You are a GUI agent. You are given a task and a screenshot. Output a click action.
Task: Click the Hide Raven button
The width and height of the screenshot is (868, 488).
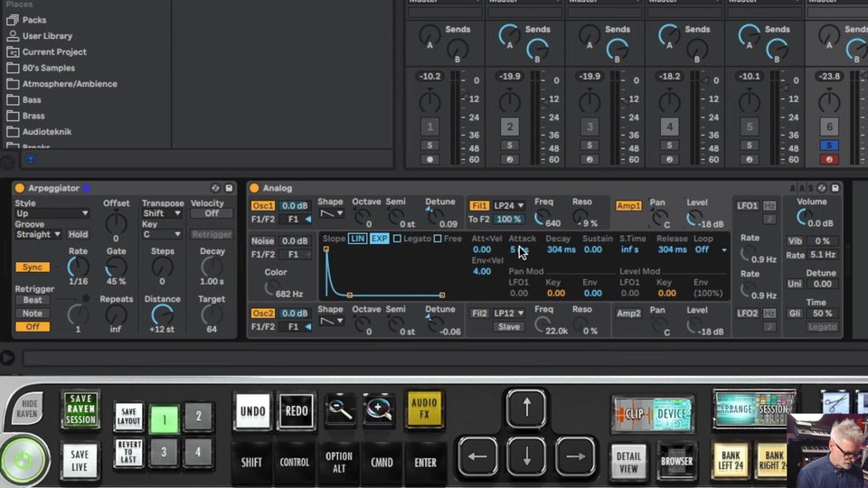(26, 408)
